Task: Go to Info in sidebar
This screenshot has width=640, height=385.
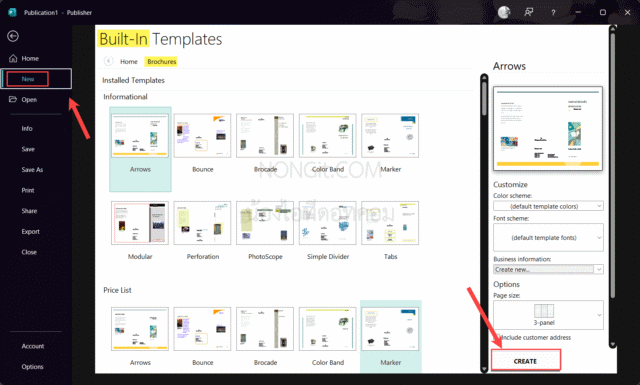Action: (x=27, y=129)
